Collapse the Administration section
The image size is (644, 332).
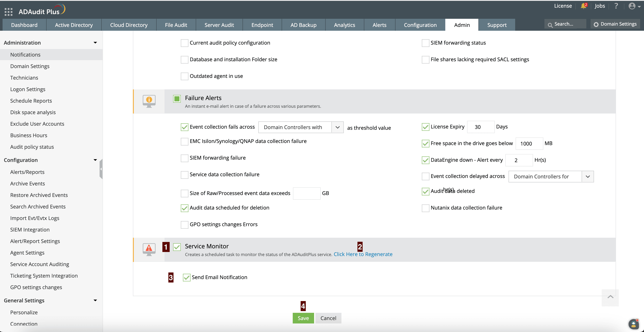[x=95, y=43]
